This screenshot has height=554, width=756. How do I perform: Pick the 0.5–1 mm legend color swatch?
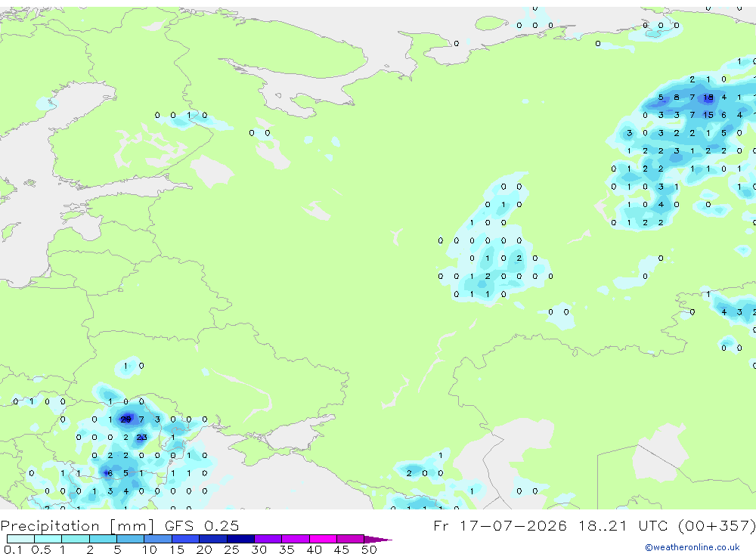click(48, 539)
